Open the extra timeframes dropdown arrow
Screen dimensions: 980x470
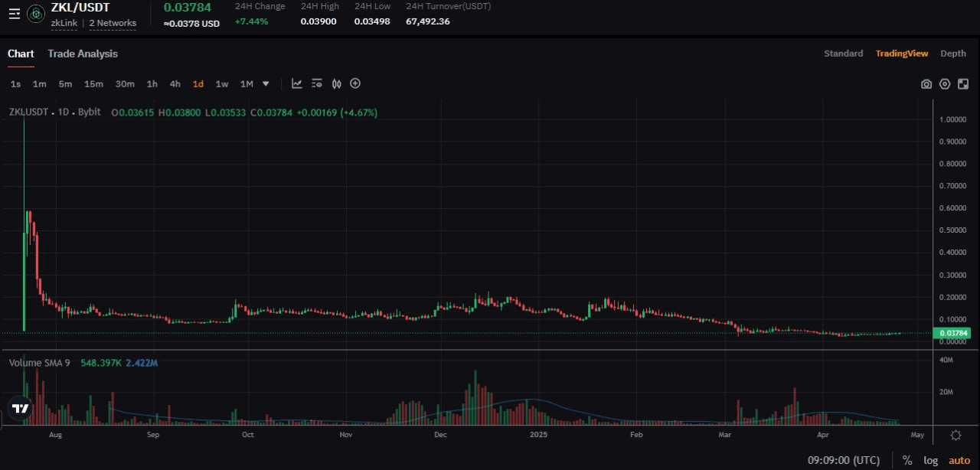265,83
